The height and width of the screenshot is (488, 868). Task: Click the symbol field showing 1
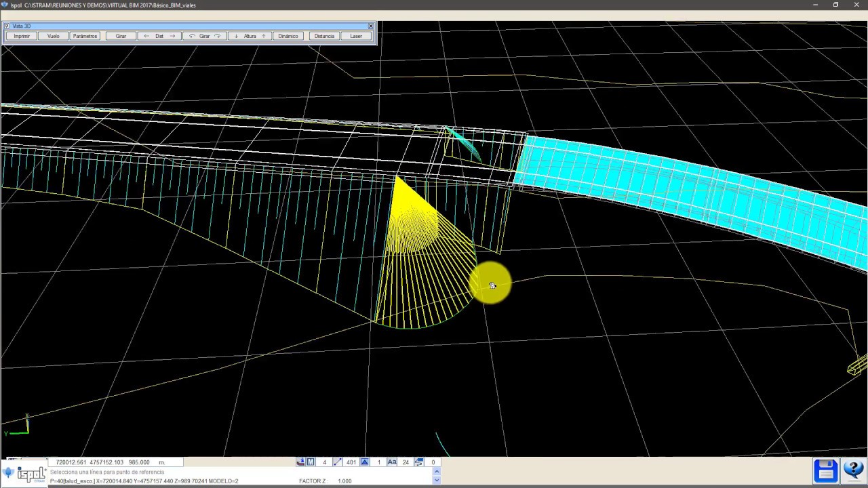pos(378,462)
